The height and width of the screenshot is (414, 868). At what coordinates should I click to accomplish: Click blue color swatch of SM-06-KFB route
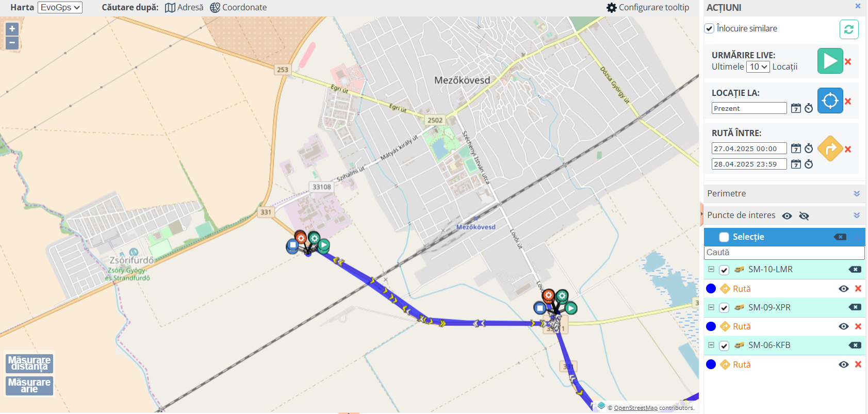[711, 365]
